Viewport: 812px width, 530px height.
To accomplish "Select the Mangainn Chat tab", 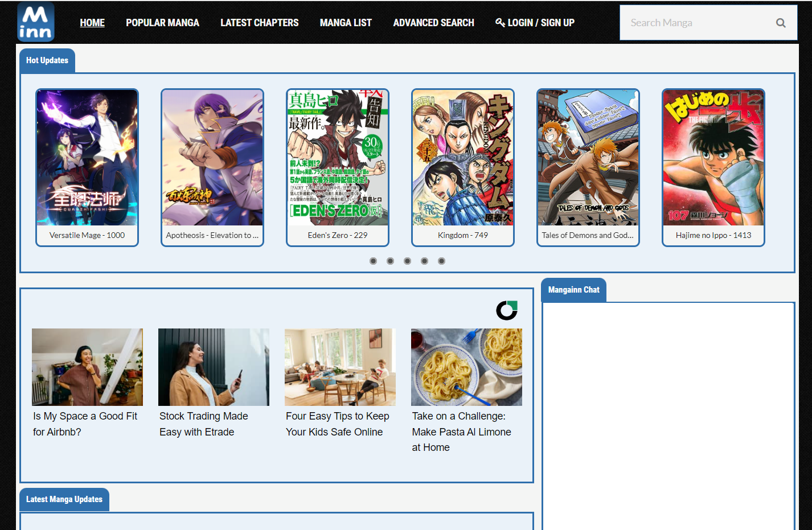I will point(573,290).
